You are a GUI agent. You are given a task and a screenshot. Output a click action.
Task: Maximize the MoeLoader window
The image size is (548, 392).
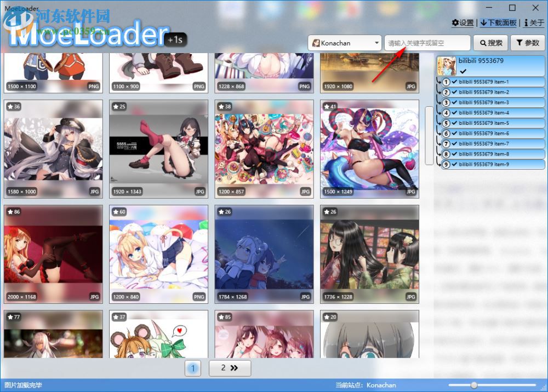(x=512, y=8)
